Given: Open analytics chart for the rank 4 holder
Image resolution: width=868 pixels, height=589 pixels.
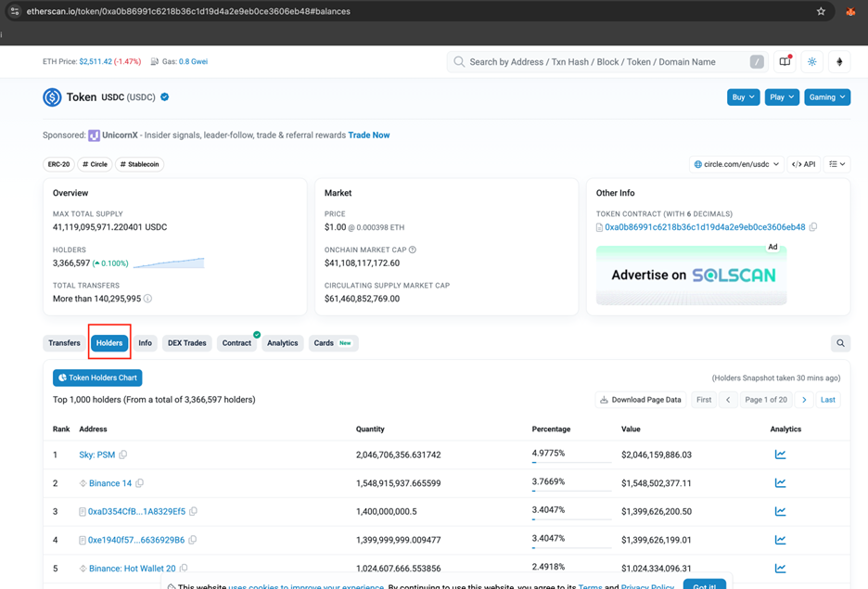Looking at the screenshot, I should (x=780, y=540).
